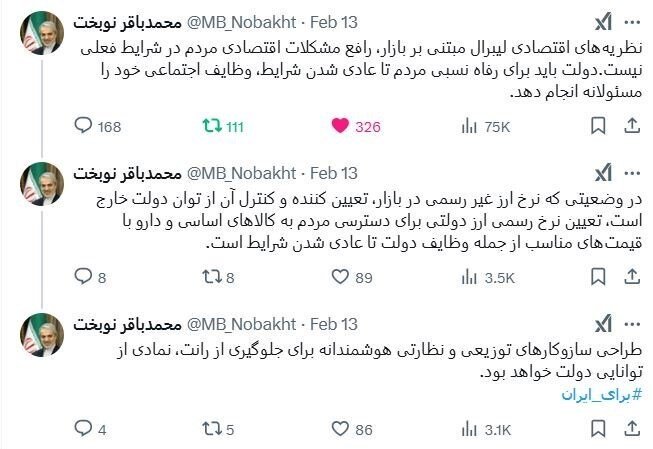Unlike the first tweet with 326 likes
The image size is (653, 449).
(340, 127)
